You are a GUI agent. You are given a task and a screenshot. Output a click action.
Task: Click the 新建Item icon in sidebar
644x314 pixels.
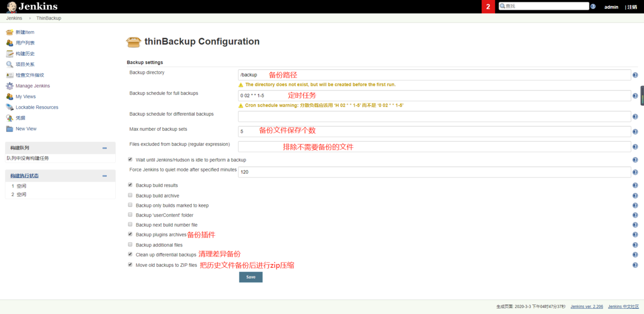(10, 32)
